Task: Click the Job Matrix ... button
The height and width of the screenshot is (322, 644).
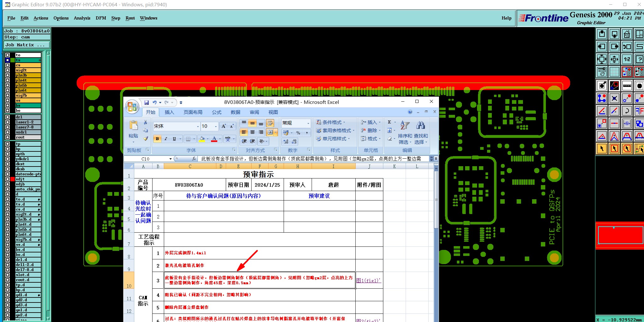Action: [x=27, y=45]
